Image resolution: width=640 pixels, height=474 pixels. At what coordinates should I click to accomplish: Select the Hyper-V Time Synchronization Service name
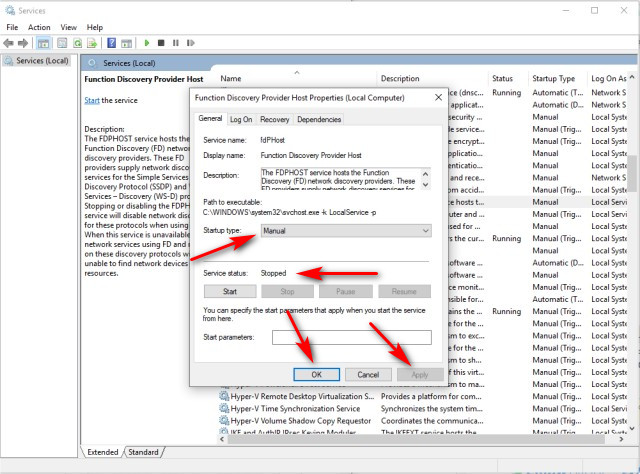tap(295, 408)
